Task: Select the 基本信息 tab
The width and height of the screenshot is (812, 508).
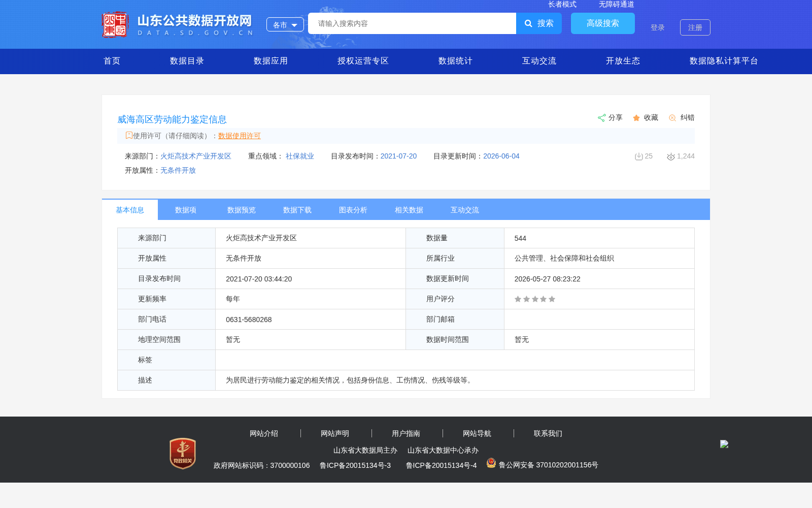Action: [x=130, y=210]
